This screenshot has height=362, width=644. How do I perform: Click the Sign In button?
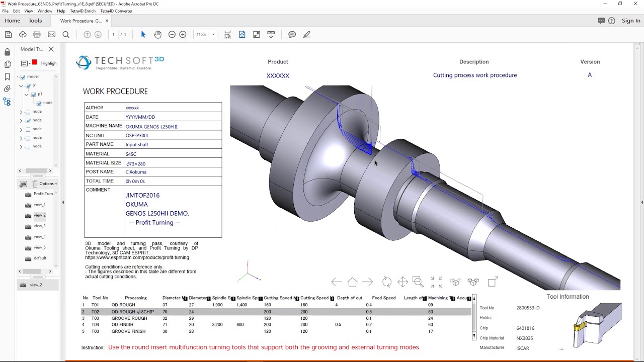631,21
